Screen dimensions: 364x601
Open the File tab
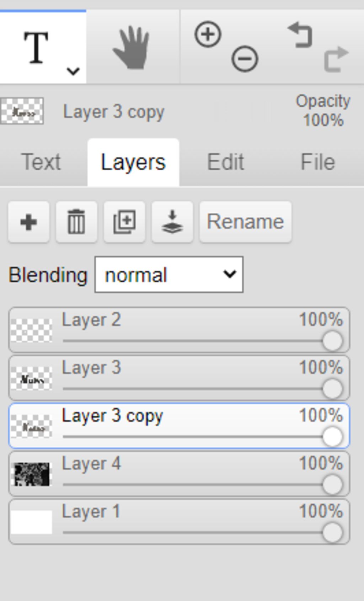317,162
